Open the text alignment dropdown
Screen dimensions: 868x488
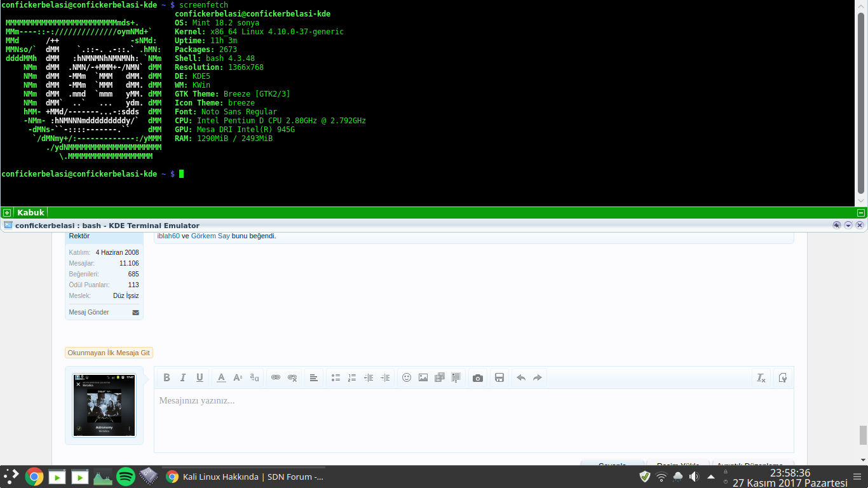click(x=313, y=377)
